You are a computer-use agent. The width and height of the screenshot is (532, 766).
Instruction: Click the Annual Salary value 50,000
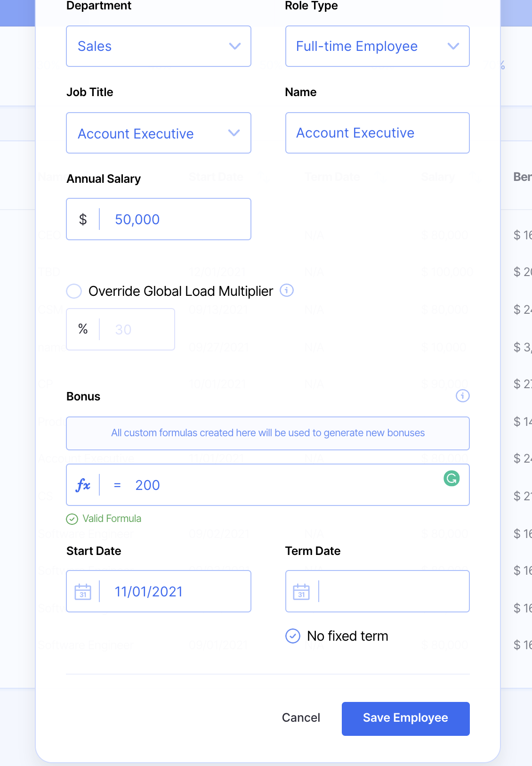174,220
